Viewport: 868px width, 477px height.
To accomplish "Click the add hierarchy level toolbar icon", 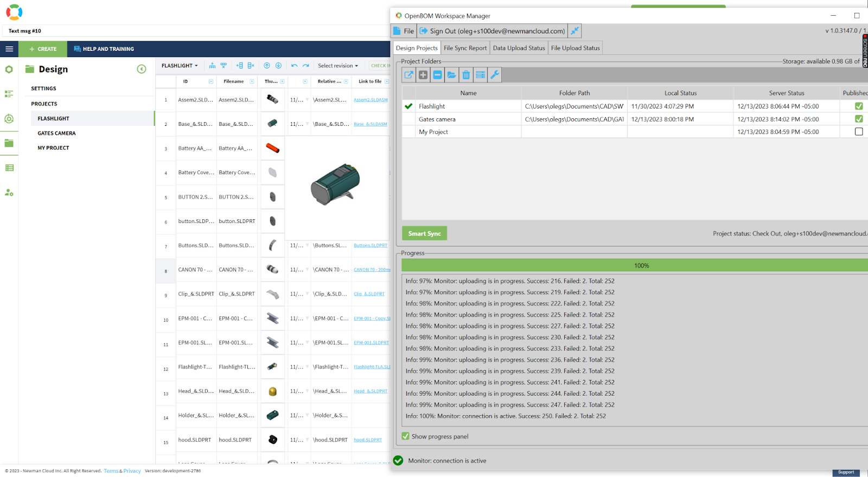I will pyautogui.click(x=212, y=66).
